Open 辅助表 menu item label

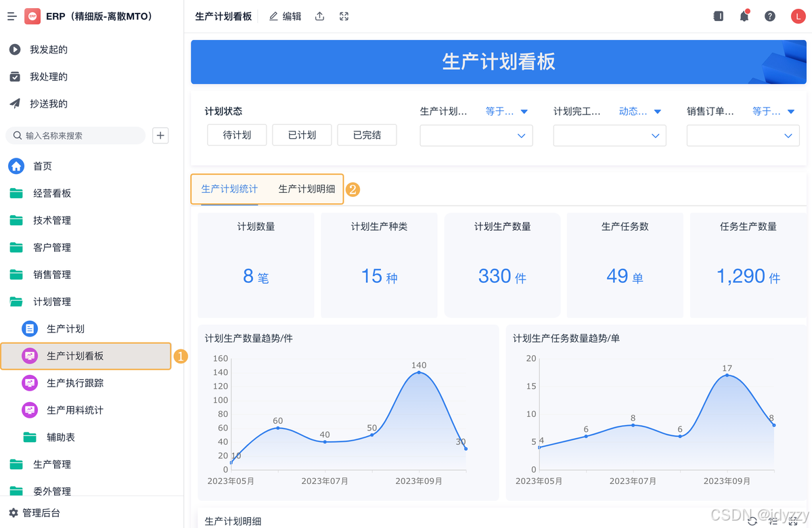[x=61, y=437]
